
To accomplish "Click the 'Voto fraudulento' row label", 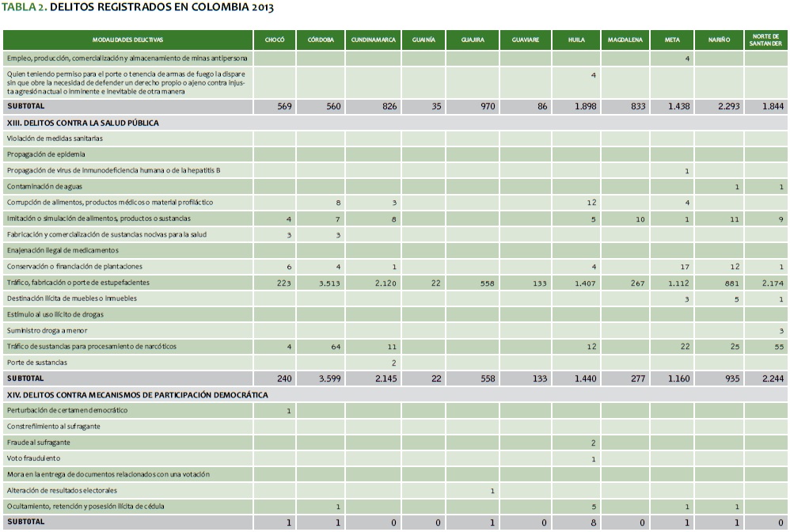I will coord(34,458).
